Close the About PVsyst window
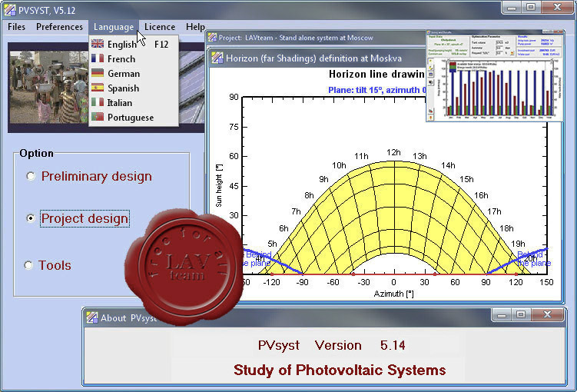 point(547,315)
